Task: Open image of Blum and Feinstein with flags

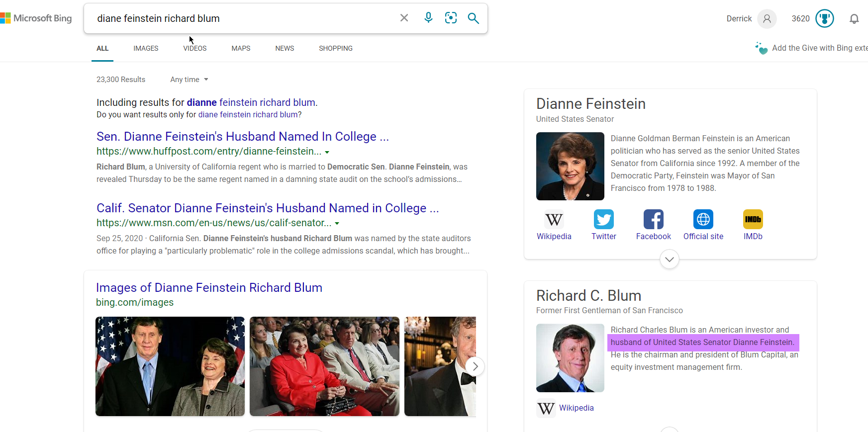Action: [x=170, y=366]
